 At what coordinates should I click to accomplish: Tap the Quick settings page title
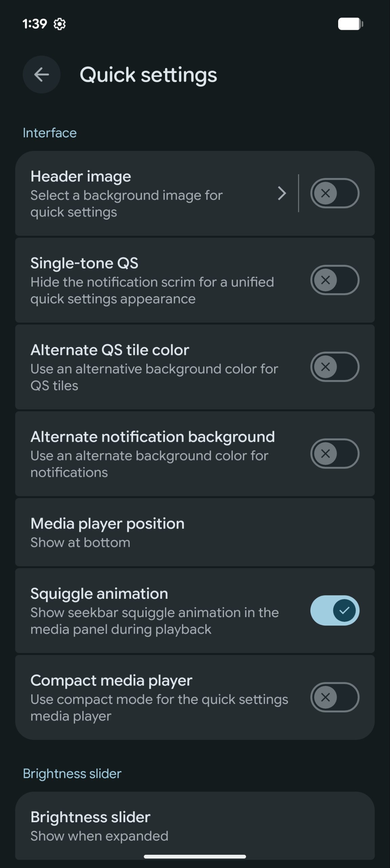click(148, 75)
